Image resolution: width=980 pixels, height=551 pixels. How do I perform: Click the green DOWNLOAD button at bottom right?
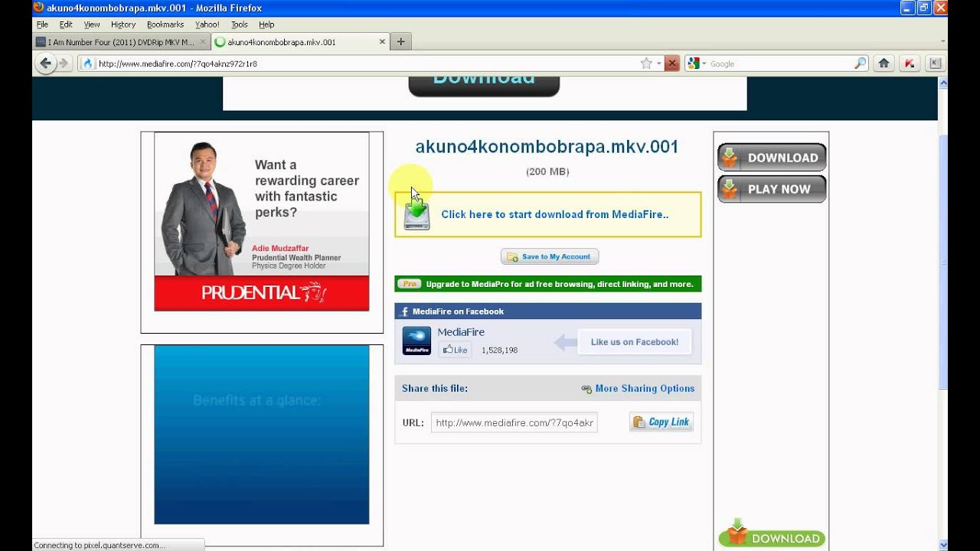[772, 535]
